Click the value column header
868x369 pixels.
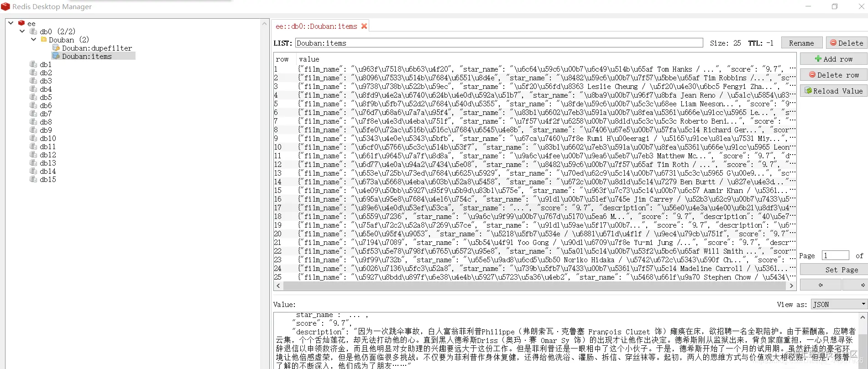(x=309, y=59)
